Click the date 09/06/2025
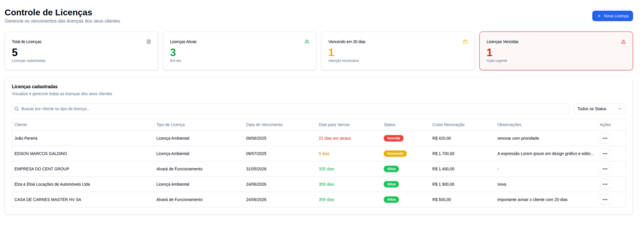The image size is (644, 236). tap(257, 138)
